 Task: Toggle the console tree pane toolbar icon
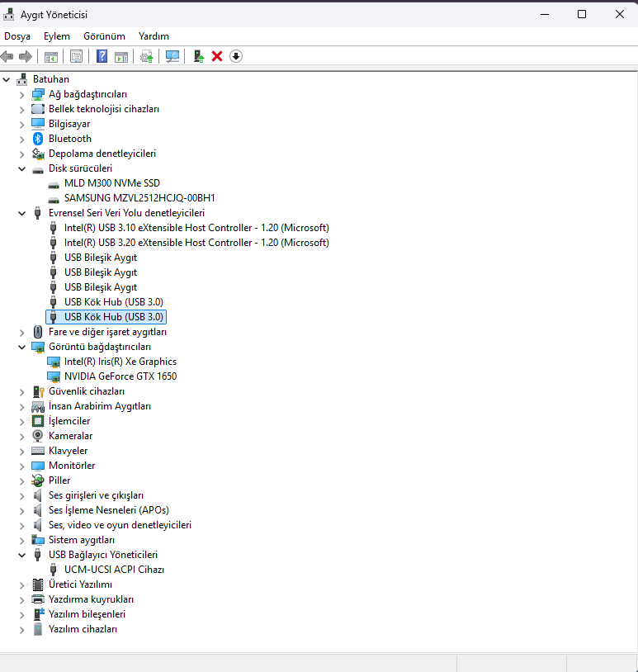[x=51, y=56]
